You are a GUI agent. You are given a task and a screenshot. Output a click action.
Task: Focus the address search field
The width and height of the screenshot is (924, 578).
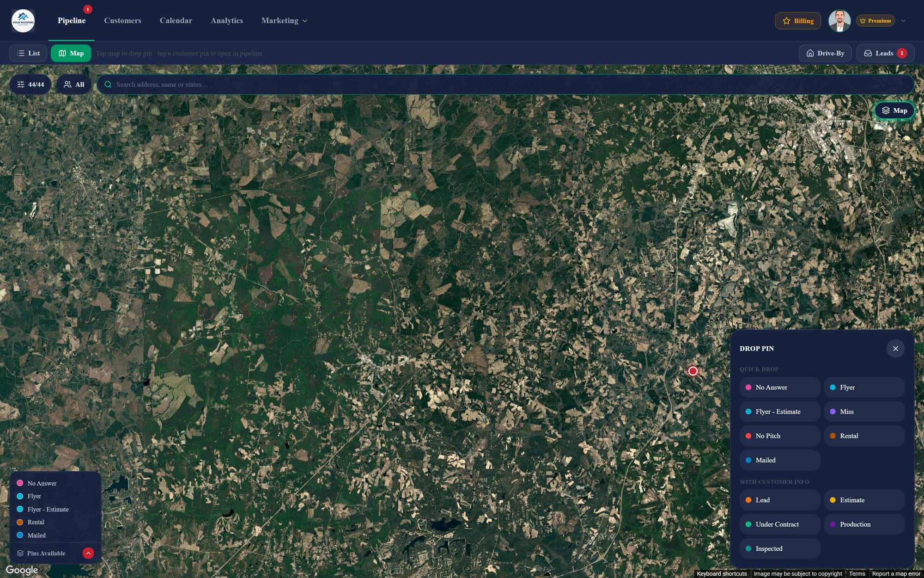[505, 85]
